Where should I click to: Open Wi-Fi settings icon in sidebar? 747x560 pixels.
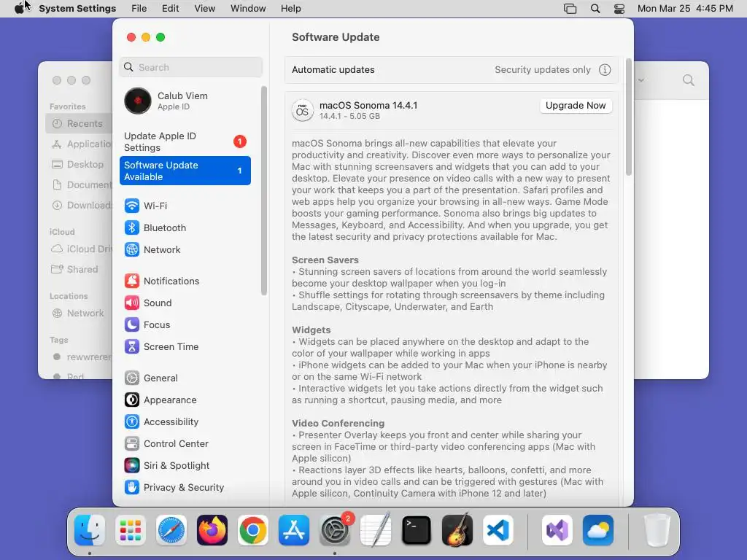pyautogui.click(x=132, y=206)
